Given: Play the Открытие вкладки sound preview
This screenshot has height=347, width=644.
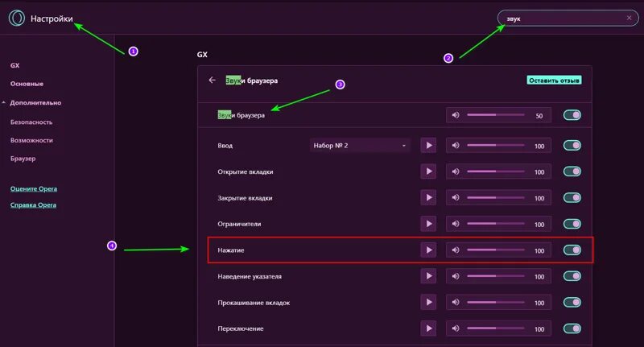Looking at the screenshot, I should [x=428, y=171].
